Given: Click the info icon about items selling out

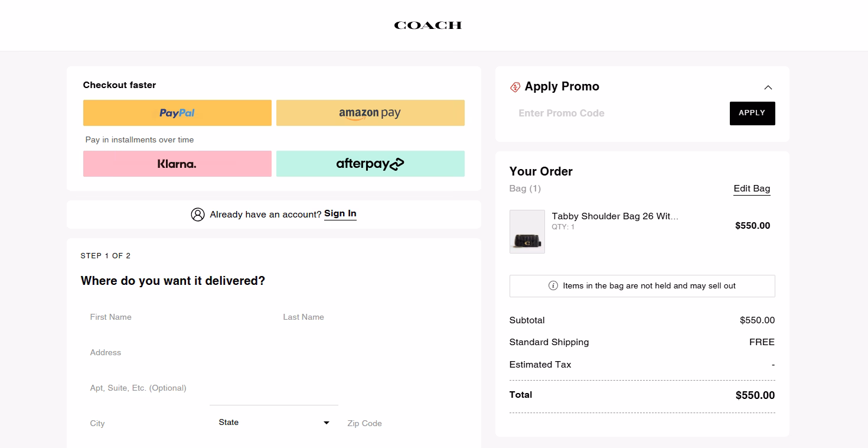Looking at the screenshot, I should pos(553,286).
